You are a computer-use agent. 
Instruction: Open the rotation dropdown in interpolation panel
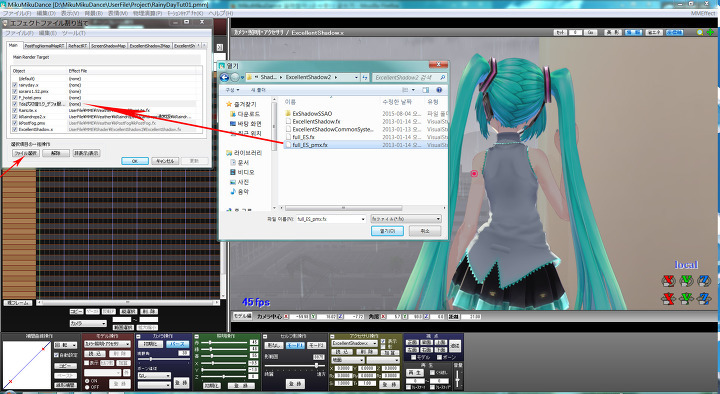[x=66, y=345]
